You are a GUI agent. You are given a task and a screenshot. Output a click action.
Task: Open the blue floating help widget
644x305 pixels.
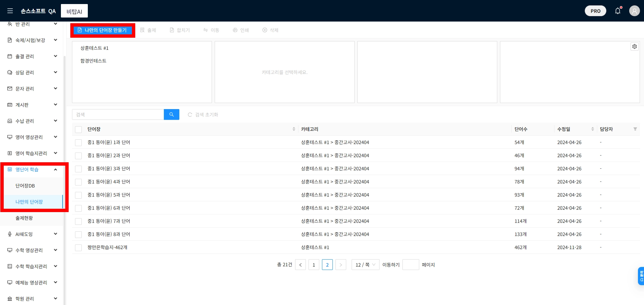pos(641,276)
